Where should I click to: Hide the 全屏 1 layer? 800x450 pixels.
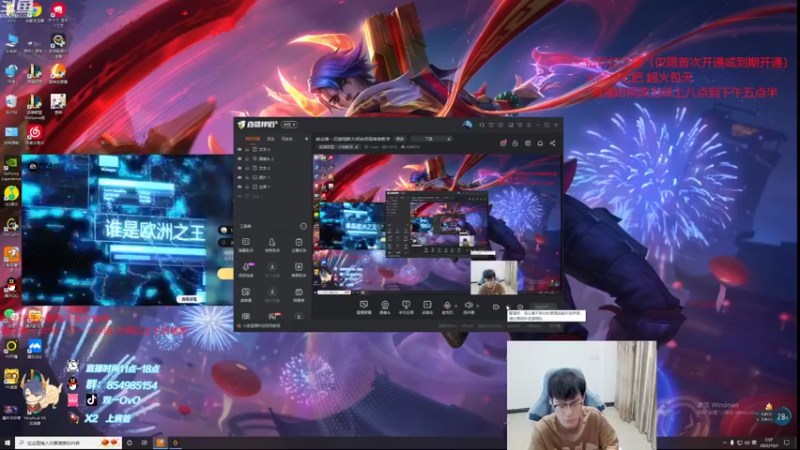click(x=240, y=187)
